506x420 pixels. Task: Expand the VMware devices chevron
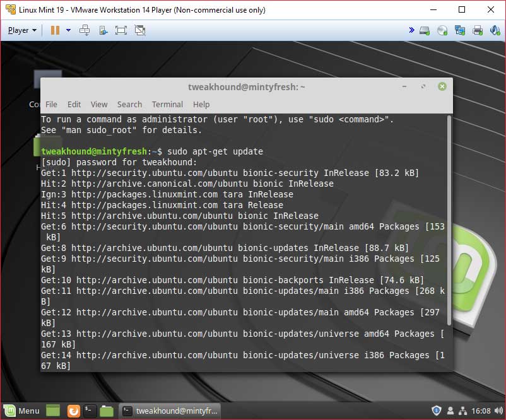coord(411,30)
